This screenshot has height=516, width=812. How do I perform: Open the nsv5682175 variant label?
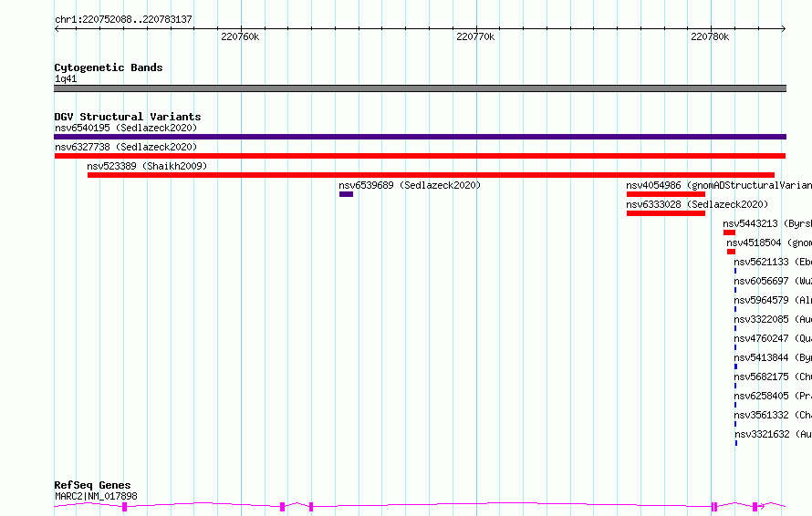click(x=773, y=377)
